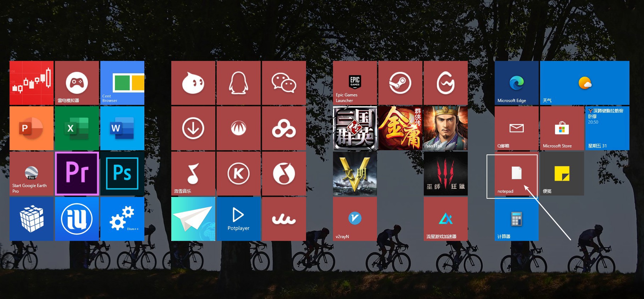Launch the Potplayer tile
Screen dimensions: 644x299
[239, 219]
